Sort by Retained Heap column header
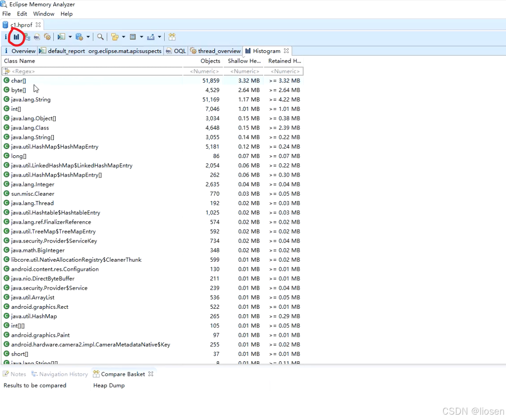This screenshot has width=506, height=420. [x=284, y=61]
